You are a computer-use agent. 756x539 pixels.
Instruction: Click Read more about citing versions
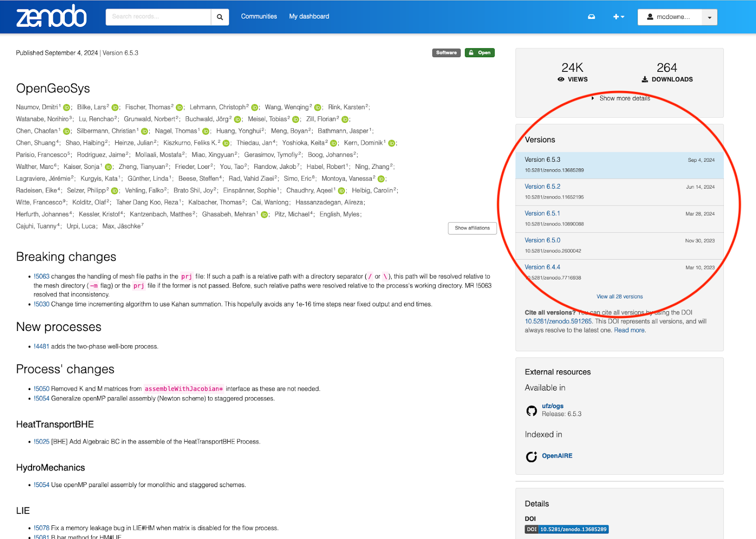pos(629,330)
